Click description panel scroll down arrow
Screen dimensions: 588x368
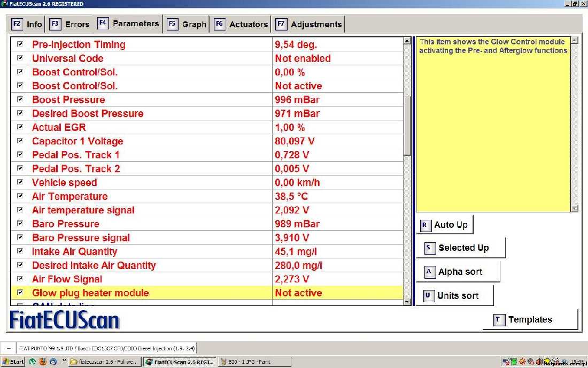point(575,208)
